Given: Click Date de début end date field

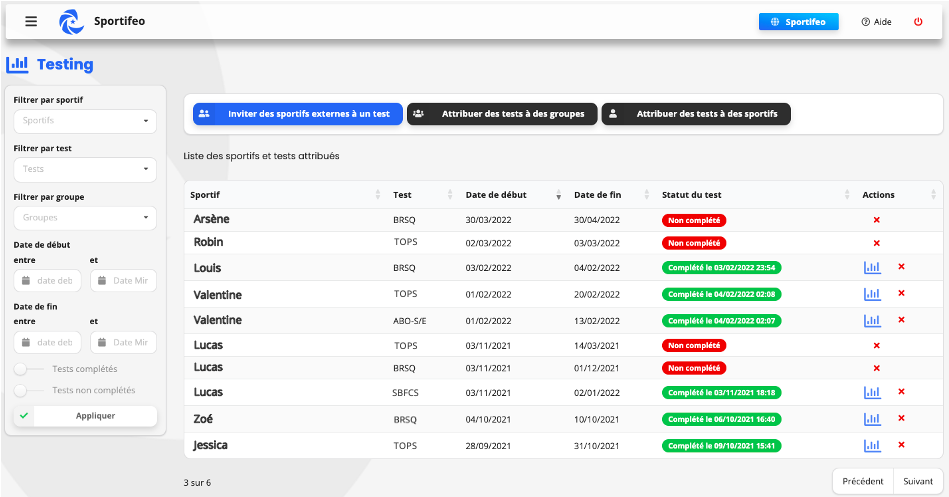Looking at the screenshot, I should tap(123, 281).
